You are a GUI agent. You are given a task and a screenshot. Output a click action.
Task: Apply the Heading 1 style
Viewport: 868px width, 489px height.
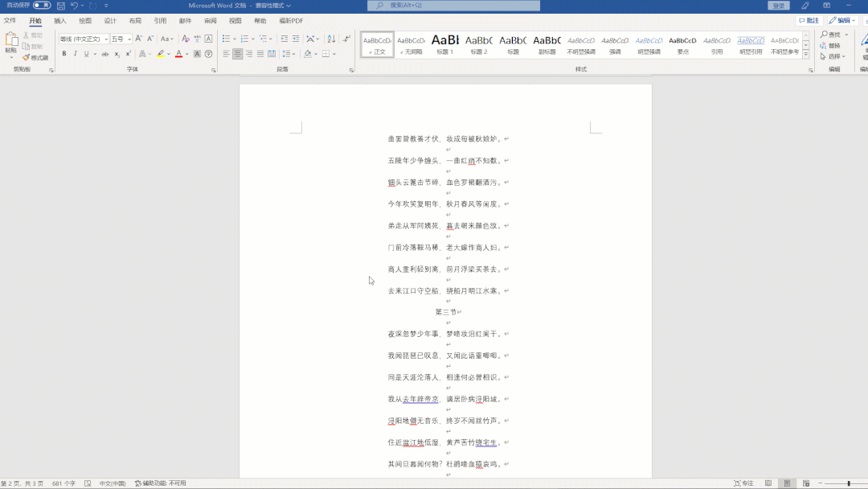click(445, 44)
